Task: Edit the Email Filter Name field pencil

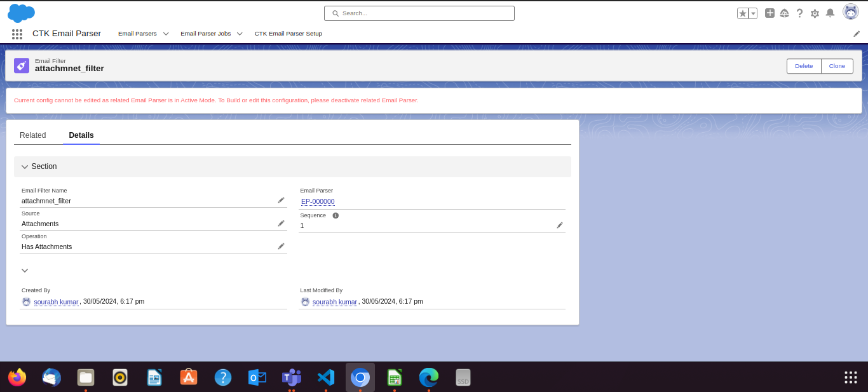Action: tap(281, 200)
